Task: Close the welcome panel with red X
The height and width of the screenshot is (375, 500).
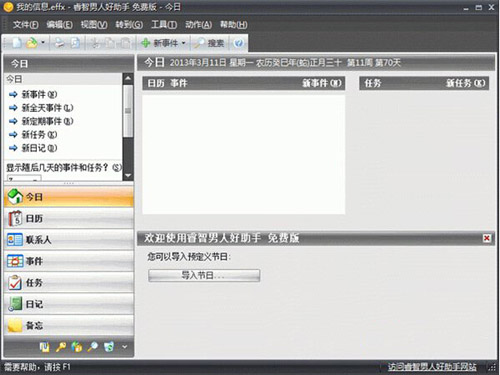Action: pyautogui.click(x=487, y=238)
